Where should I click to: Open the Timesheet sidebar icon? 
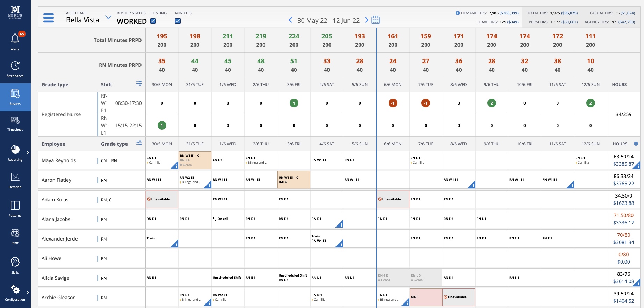tap(15, 120)
